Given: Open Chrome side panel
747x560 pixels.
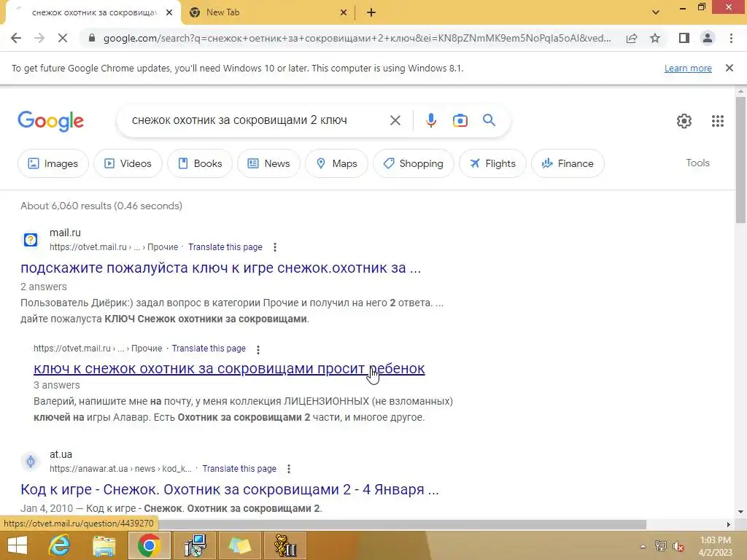Looking at the screenshot, I should point(684,38).
